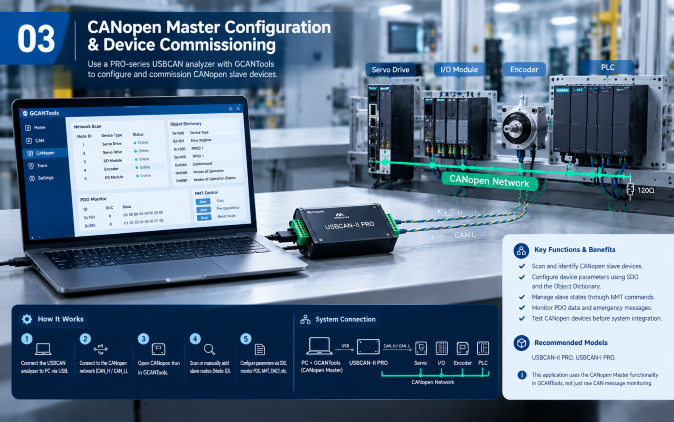The width and height of the screenshot is (674, 422).
Task: Click checkmark beside Monitor PDO data line
Action: click(522, 308)
